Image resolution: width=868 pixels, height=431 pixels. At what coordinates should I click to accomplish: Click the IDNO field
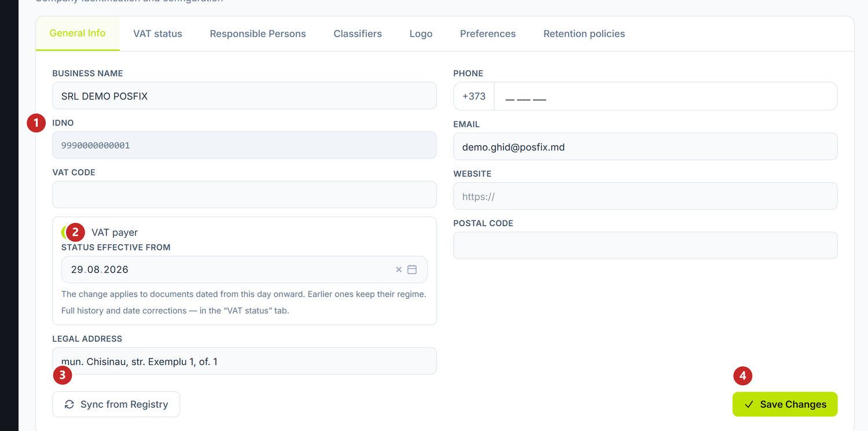(x=244, y=145)
